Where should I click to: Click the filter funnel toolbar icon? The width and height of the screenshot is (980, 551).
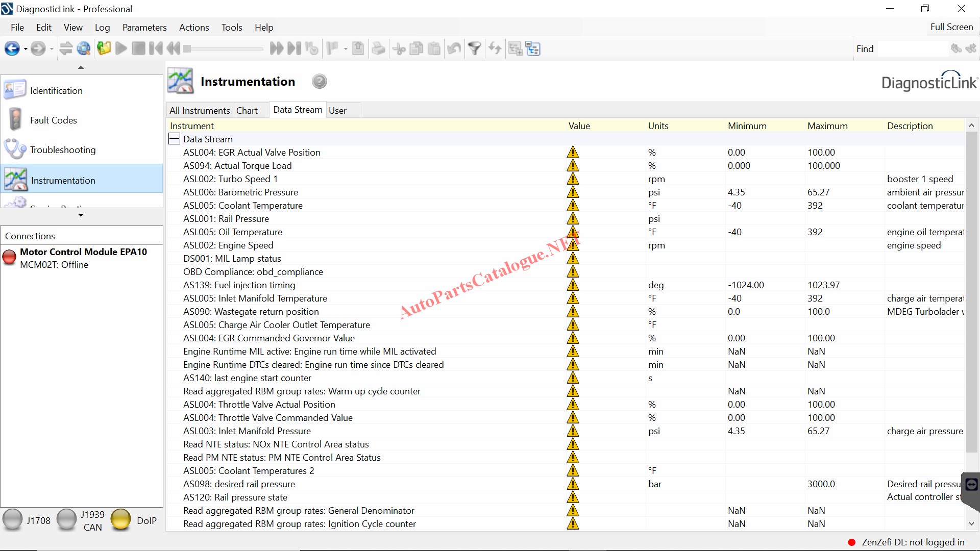pyautogui.click(x=475, y=49)
